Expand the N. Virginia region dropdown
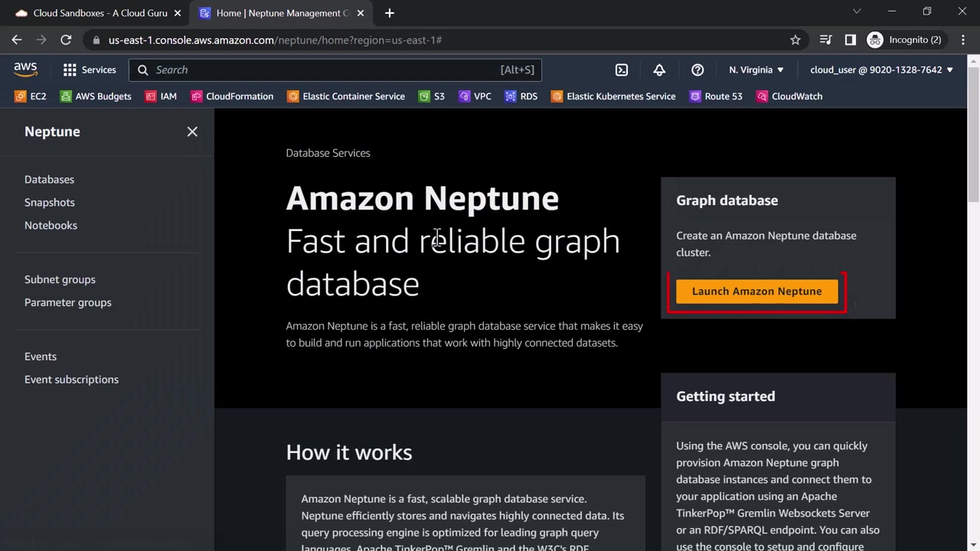This screenshot has width=980, height=551. pyautogui.click(x=756, y=70)
